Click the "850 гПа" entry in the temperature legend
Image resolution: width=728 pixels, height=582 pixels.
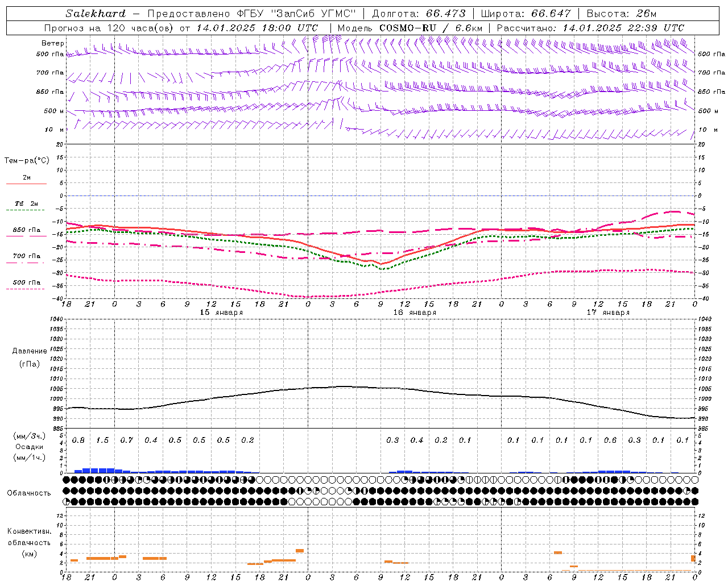pyautogui.click(x=27, y=230)
